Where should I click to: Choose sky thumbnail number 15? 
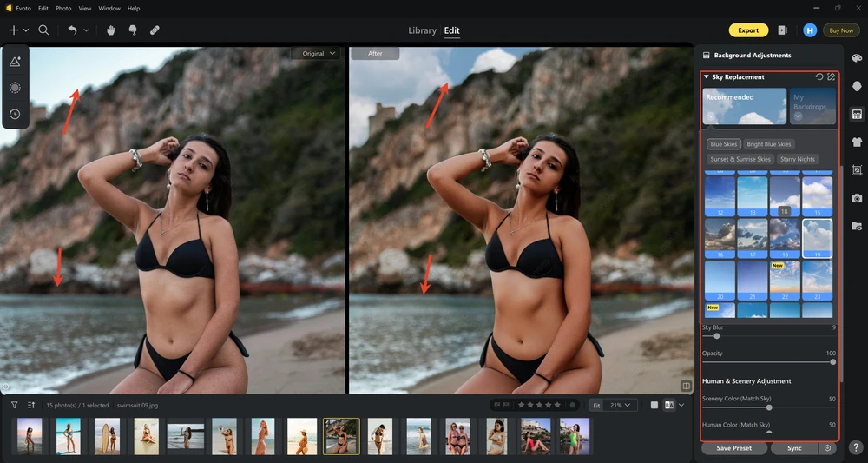click(817, 196)
